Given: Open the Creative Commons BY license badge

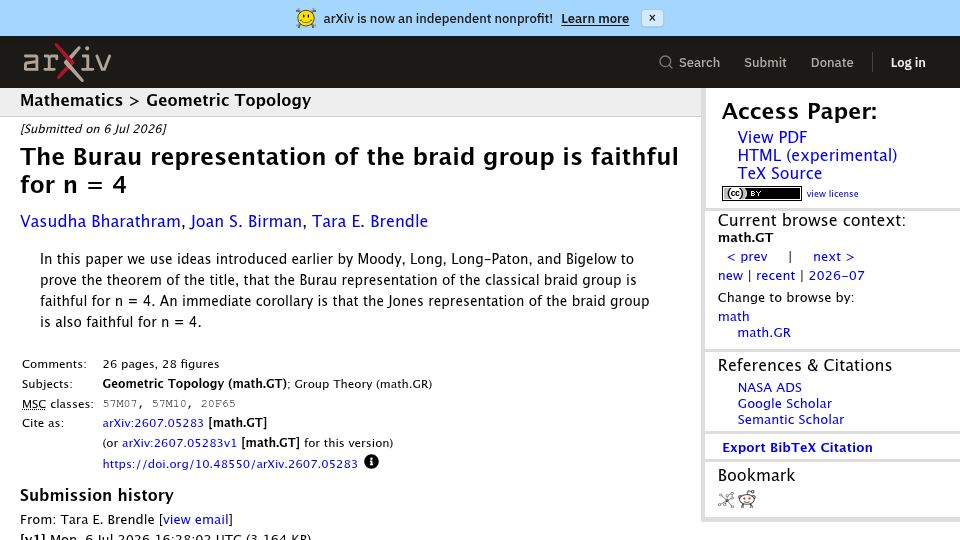Looking at the screenshot, I should pyautogui.click(x=762, y=193).
